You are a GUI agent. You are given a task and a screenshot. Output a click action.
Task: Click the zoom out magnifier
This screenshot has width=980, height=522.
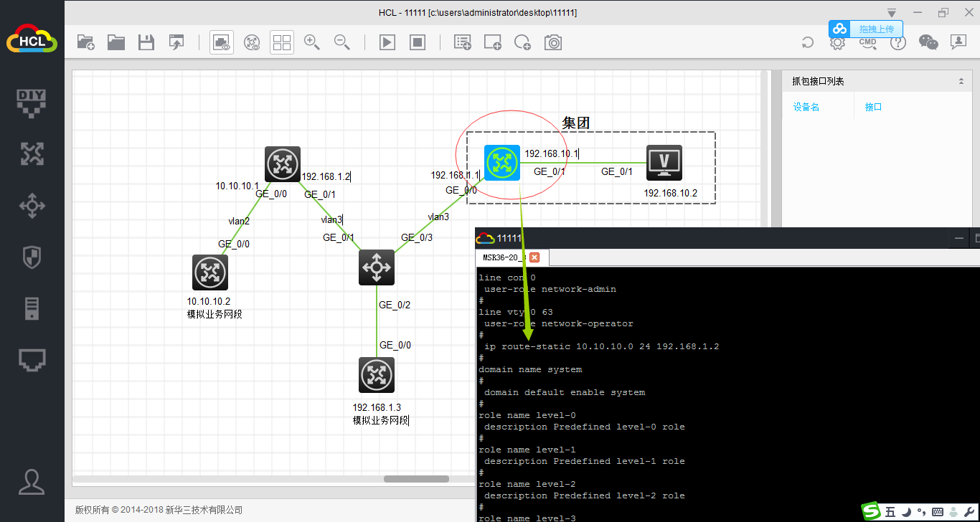pos(342,42)
